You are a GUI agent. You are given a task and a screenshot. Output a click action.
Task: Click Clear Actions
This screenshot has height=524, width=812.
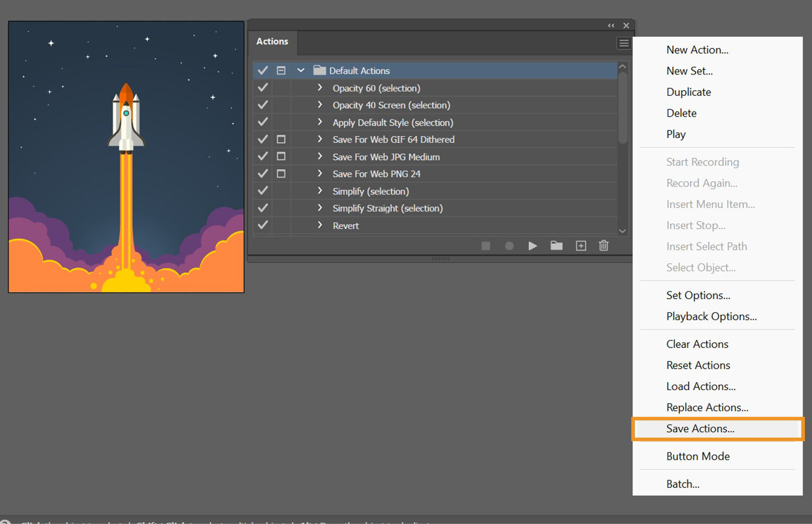(697, 344)
